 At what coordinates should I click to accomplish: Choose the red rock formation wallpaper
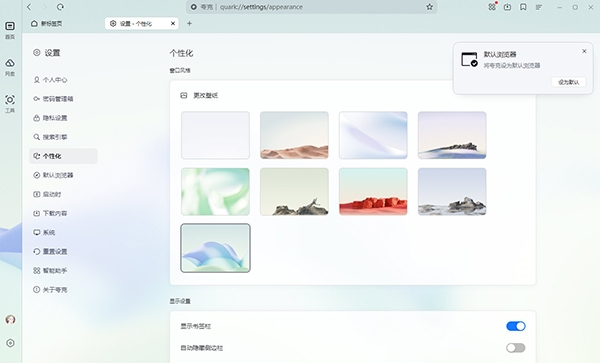point(373,192)
